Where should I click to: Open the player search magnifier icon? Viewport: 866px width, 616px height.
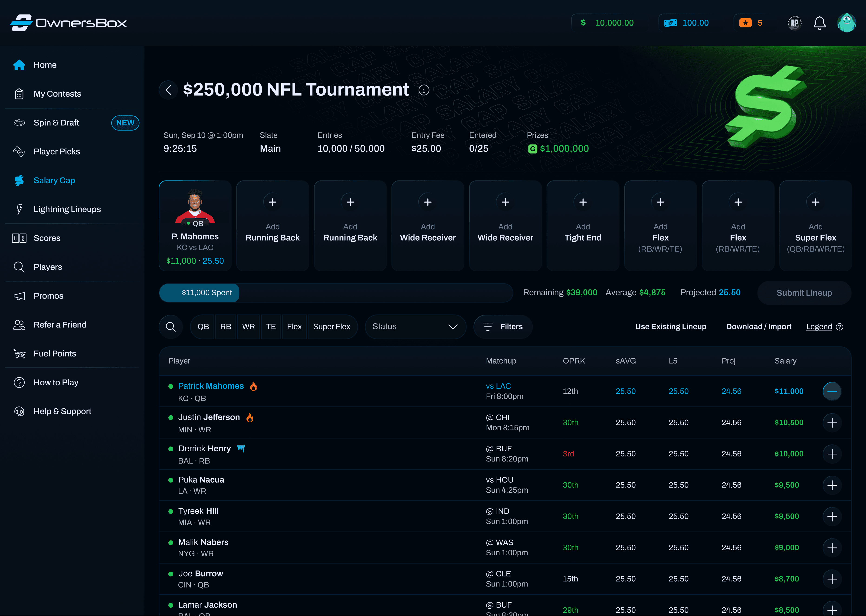click(171, 327)
